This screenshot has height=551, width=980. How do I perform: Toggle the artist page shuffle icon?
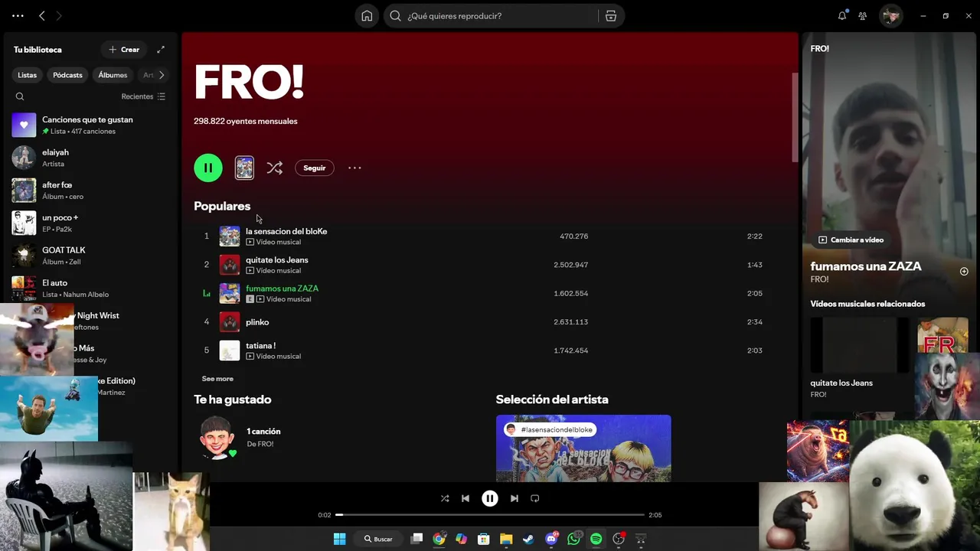coord(274,168)
